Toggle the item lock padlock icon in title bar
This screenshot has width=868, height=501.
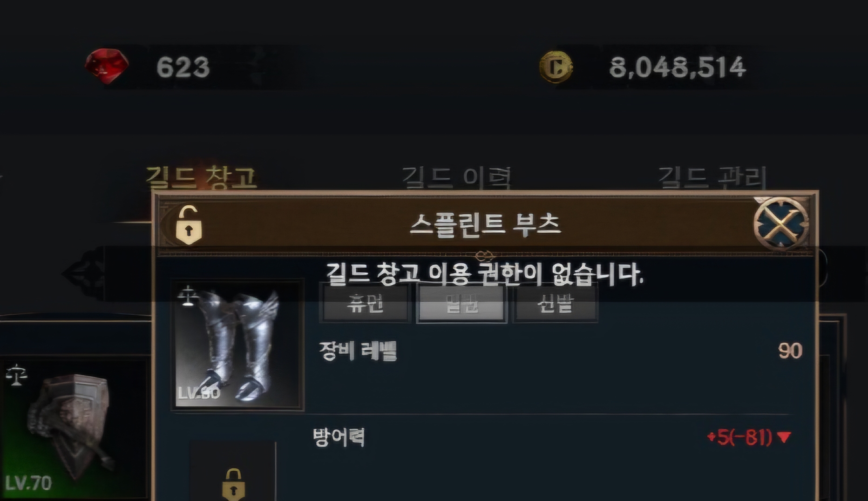click(x=189, y=225)
